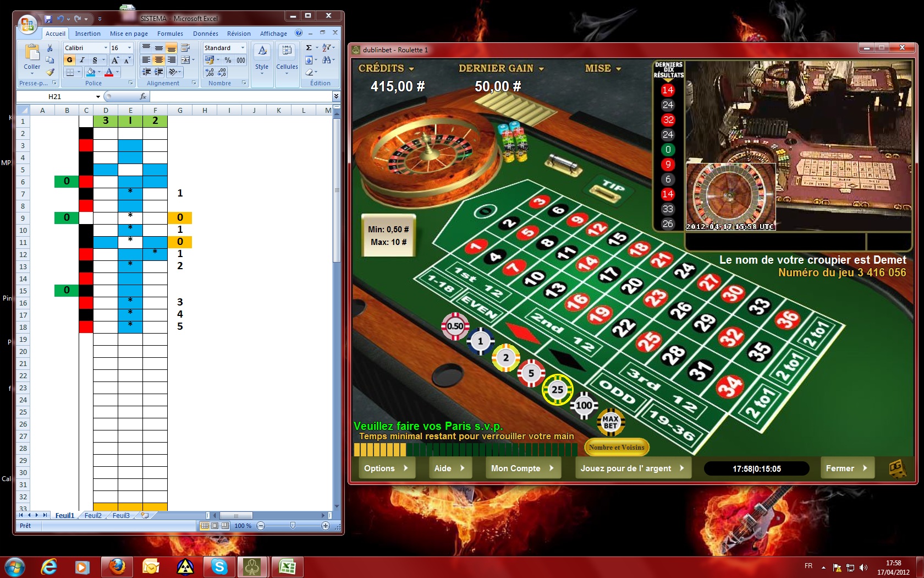Viewport: 924px width, 578px height.
Task: Click the insert function fx icon
Action: tap(143, 96)
